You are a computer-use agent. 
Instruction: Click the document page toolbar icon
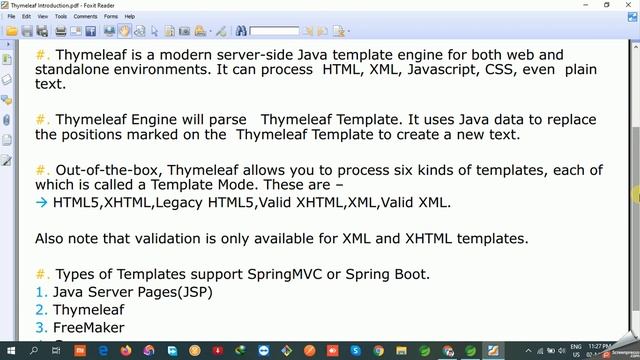169,31
